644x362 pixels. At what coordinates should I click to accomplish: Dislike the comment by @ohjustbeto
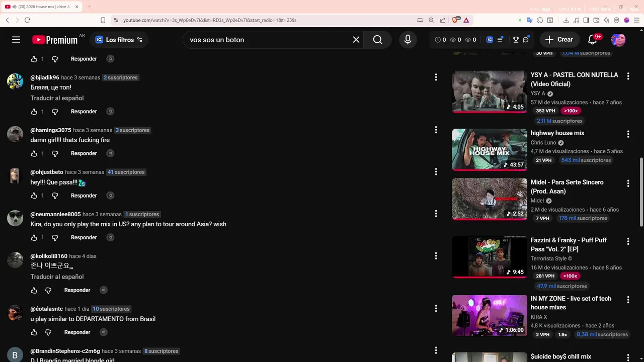tap(55, 196)
